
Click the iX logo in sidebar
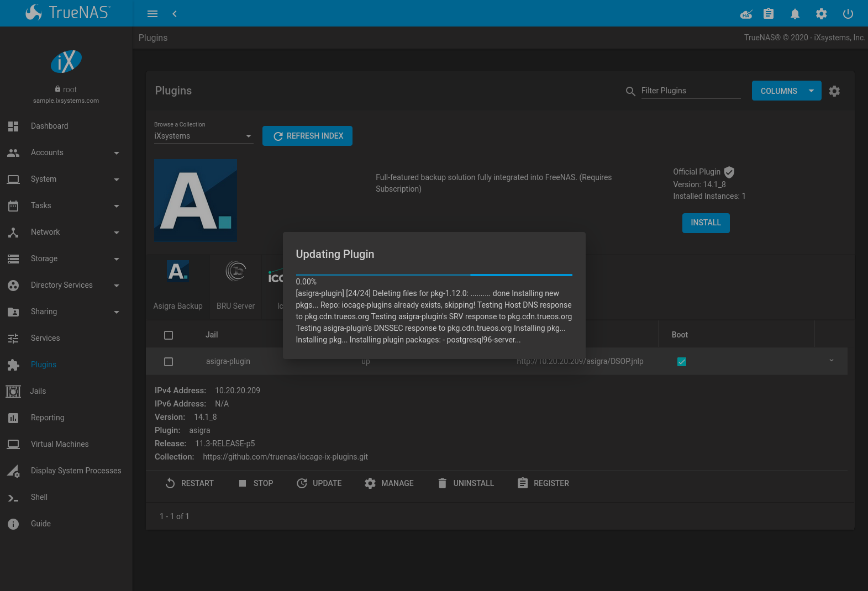pyautogui.click(x=66, y=61)
